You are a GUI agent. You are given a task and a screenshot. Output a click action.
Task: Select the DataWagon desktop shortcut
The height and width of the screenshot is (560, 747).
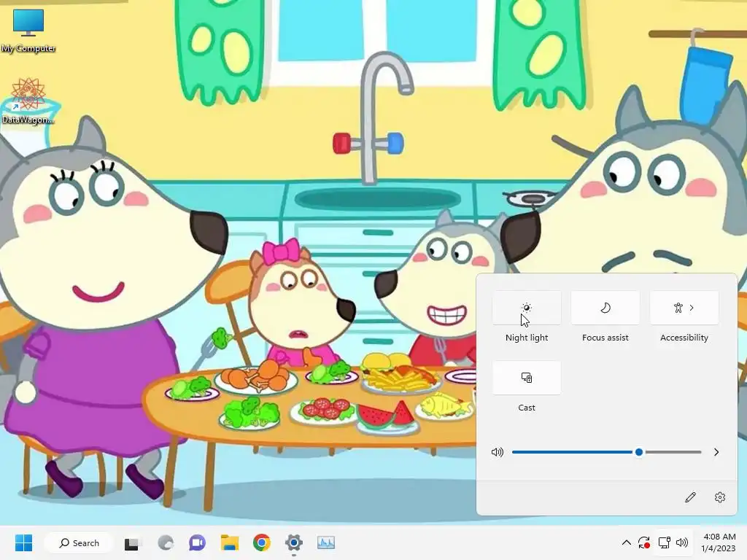(28, 101)
